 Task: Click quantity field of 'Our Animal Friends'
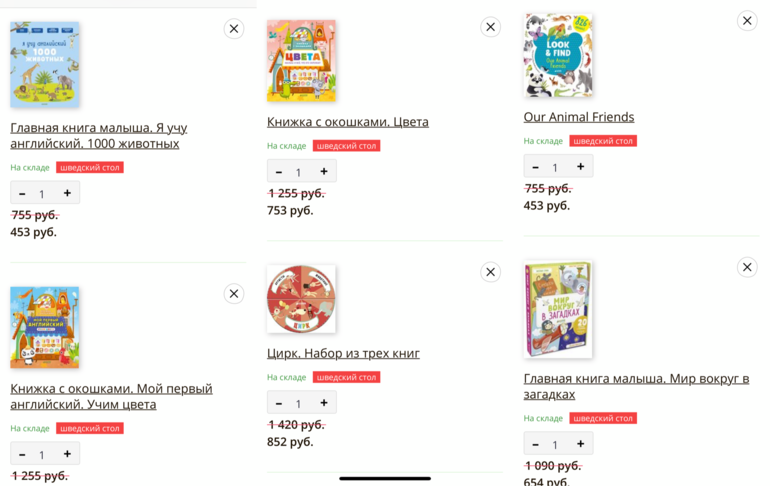click(x=556, y=167)
